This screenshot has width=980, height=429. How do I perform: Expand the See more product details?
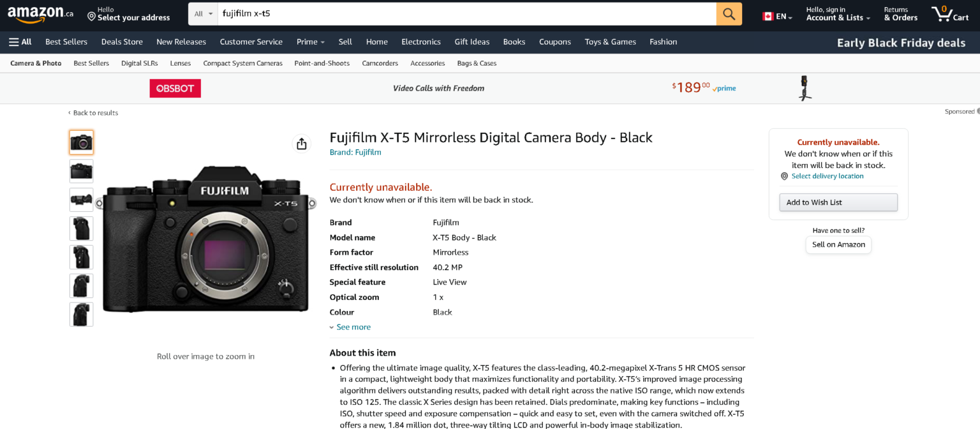pos(350,326)
